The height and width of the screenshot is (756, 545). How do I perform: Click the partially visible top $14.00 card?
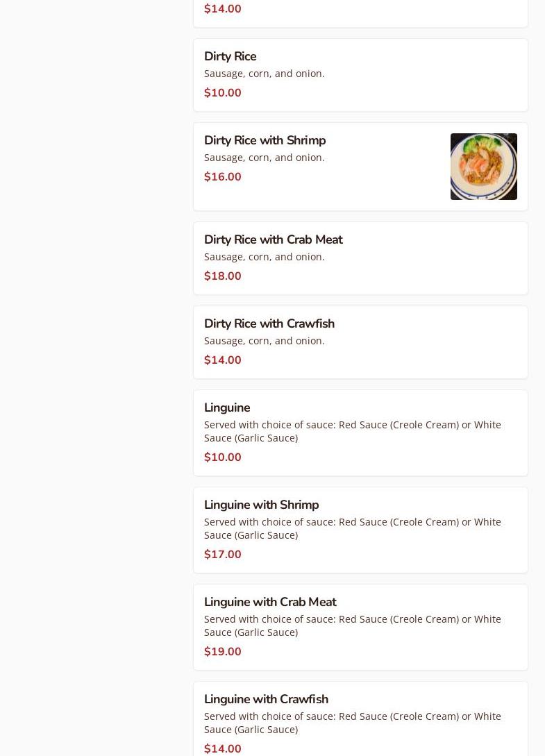(360, 11)
